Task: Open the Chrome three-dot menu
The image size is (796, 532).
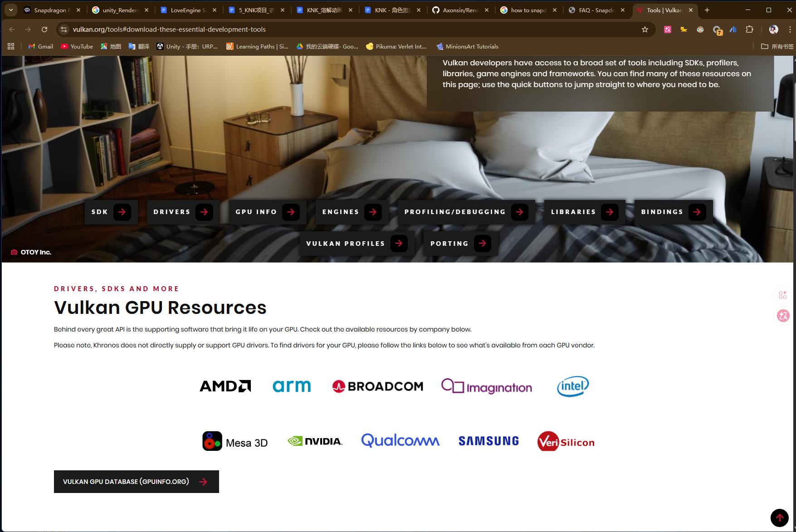Action: pyautogui.click(x=790, y=29)
